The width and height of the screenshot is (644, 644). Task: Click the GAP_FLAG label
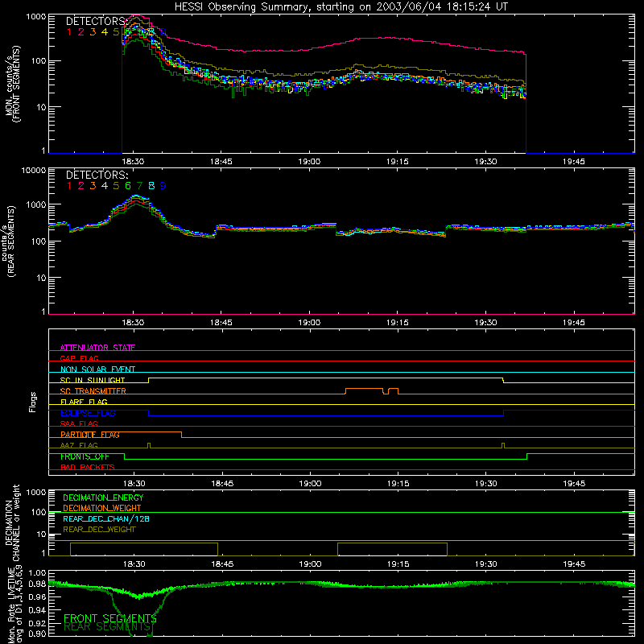[x=79, y=358]
